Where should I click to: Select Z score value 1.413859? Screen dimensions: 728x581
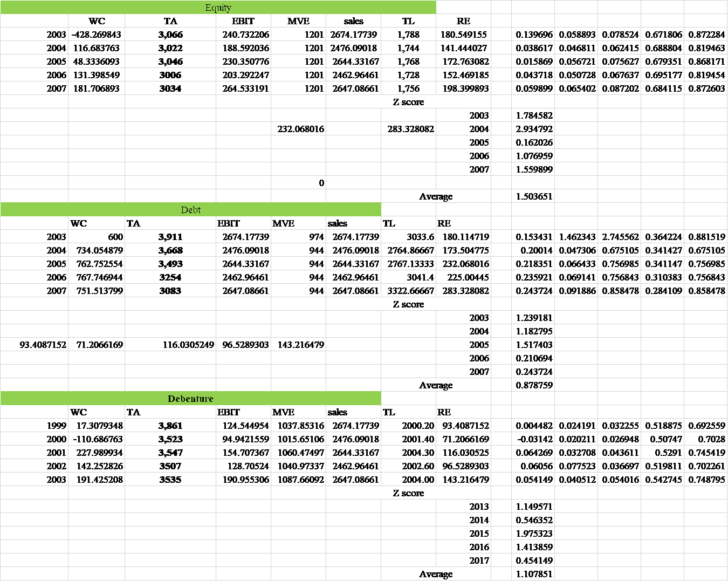click(x=533, y=547)
